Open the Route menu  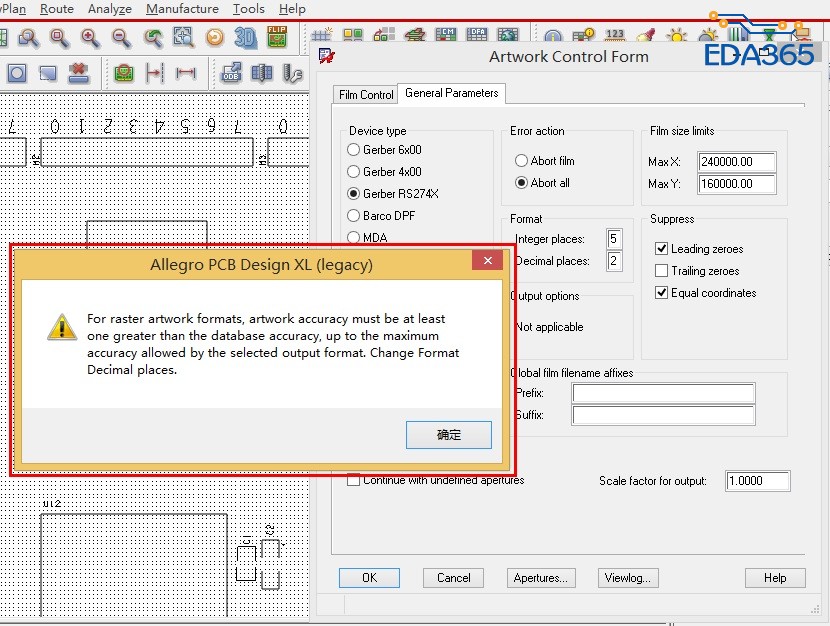(57, 9)
